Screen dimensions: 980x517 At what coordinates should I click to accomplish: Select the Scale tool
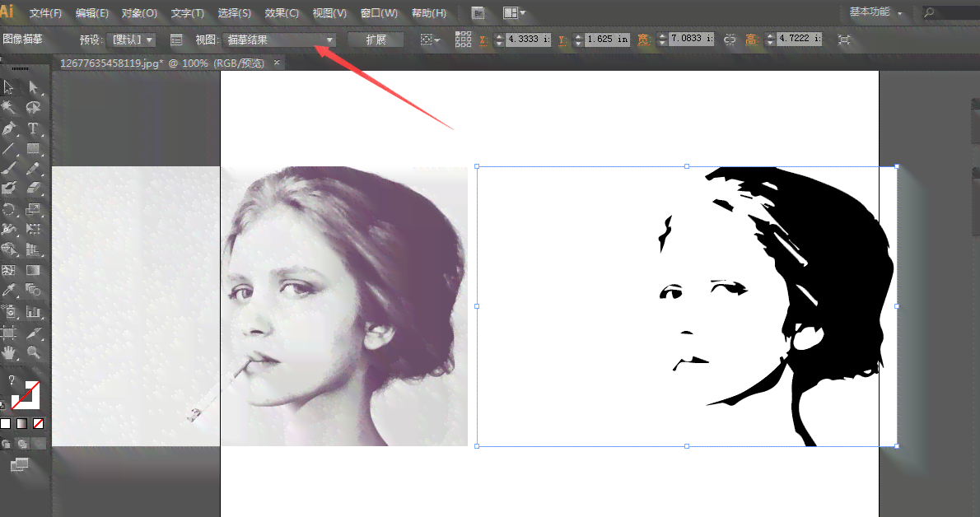(x=33, y=209)
